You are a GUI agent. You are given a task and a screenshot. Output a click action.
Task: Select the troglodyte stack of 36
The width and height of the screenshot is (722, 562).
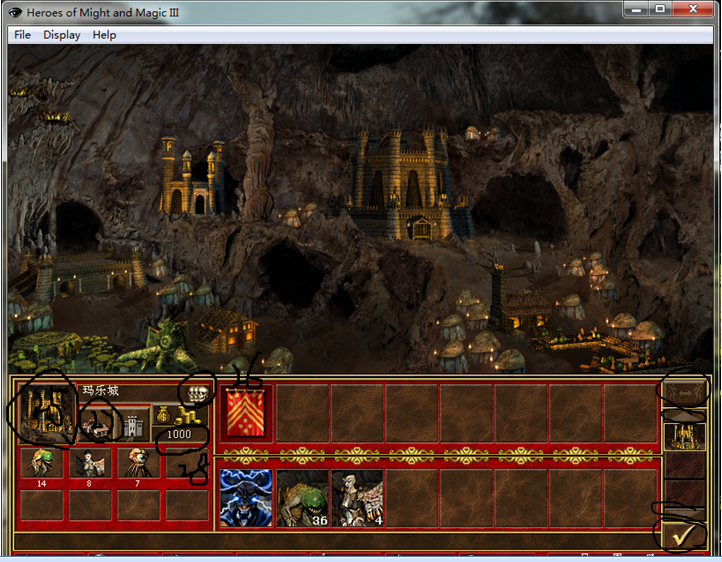click(x=302, y=498)
